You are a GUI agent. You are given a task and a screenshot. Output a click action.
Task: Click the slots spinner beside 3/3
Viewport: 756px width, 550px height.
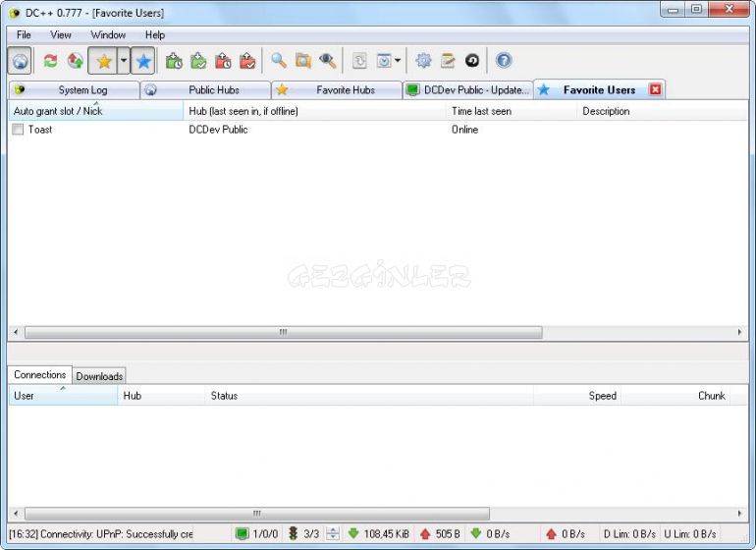[333, 533]
